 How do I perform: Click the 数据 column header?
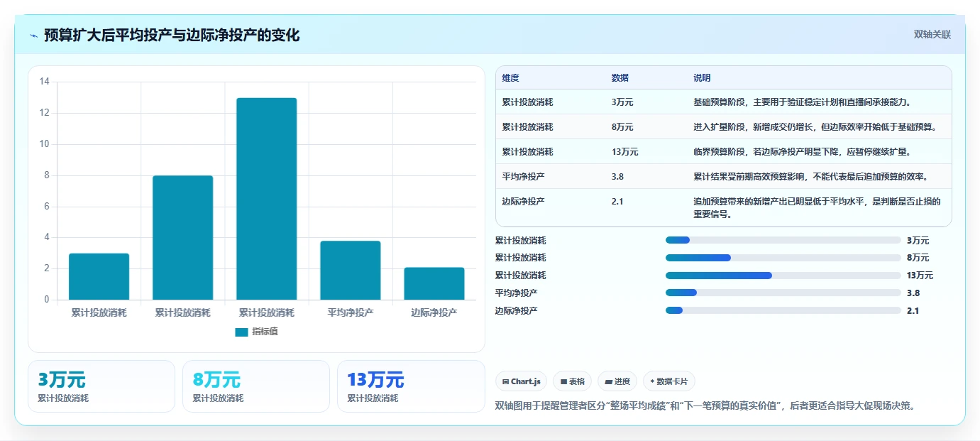620,78
